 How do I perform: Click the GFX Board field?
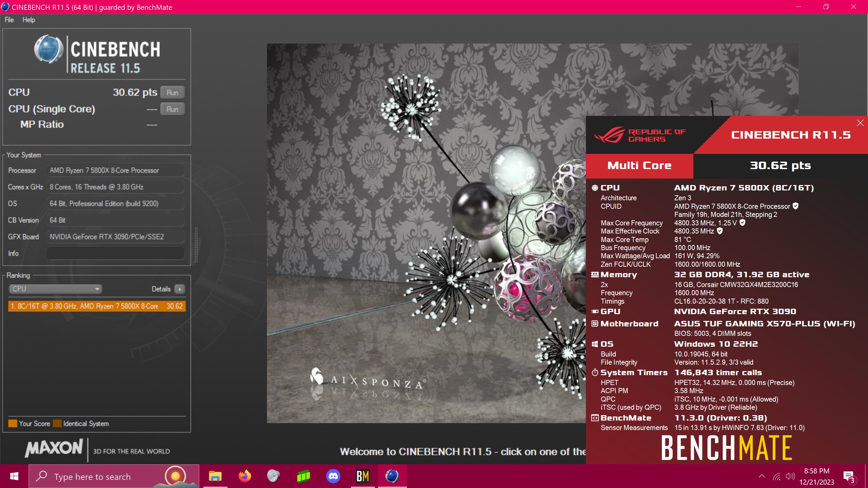pos(116,237)
